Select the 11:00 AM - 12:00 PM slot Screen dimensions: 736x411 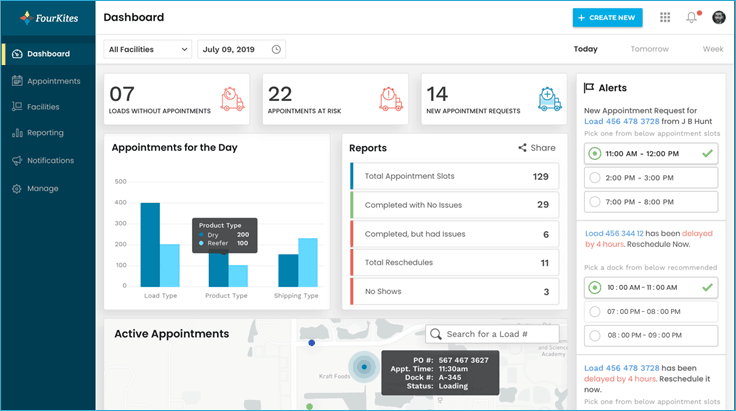(650, 153)
